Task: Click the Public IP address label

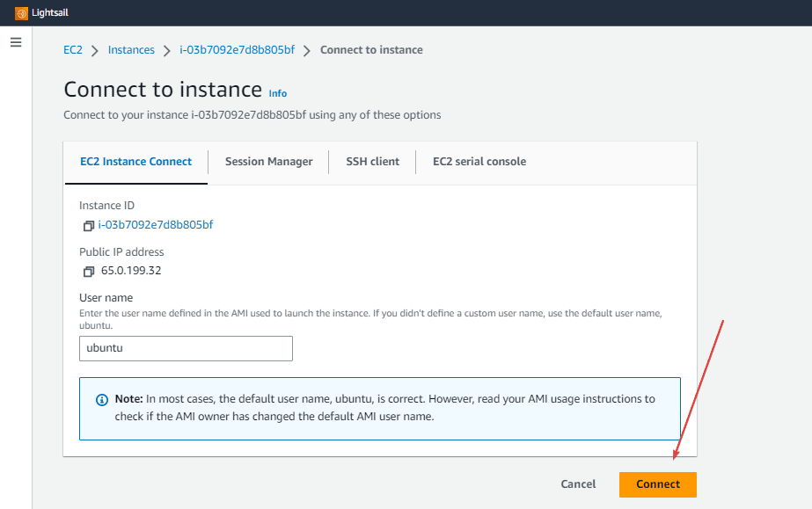Action: point(121,252)
